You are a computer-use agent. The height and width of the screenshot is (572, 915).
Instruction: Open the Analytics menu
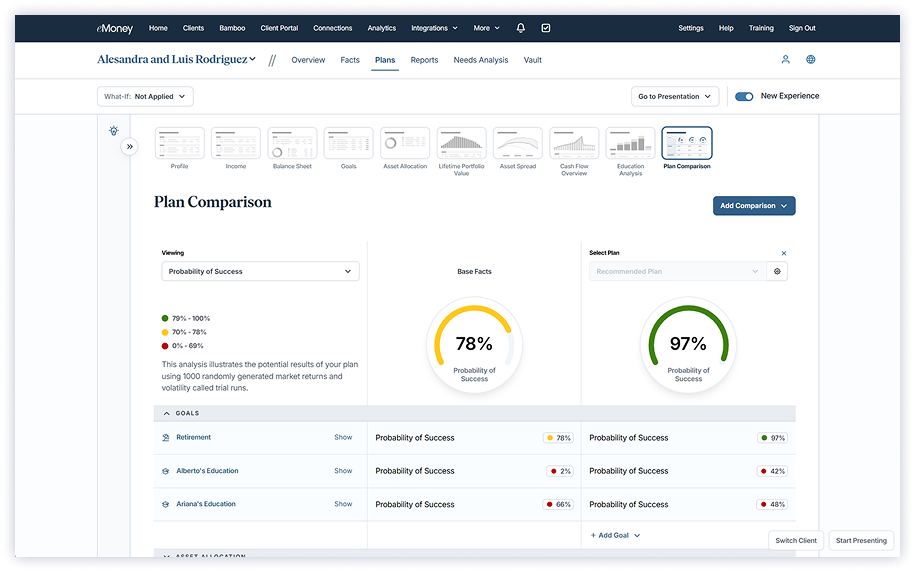[381, 28]
